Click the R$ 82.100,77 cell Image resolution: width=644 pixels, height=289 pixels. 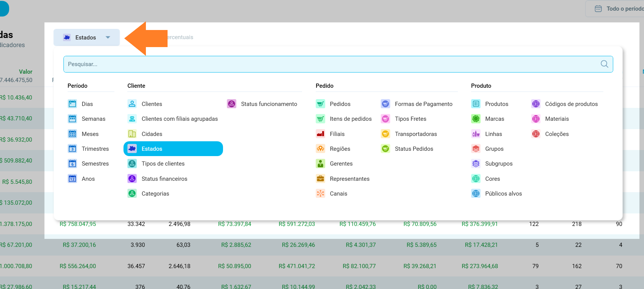pyautogui.click(x=359, y=266)
